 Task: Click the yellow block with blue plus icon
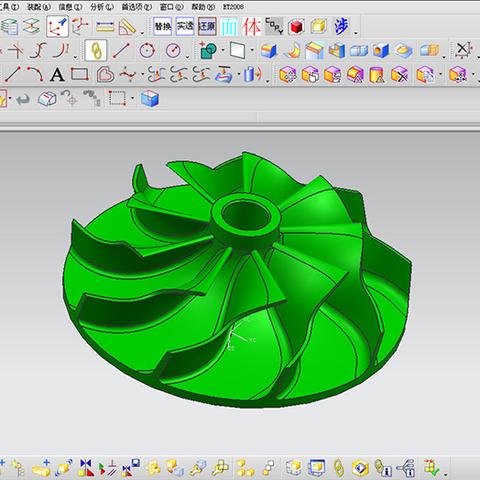pyautogui.click(x=41, y=467)
